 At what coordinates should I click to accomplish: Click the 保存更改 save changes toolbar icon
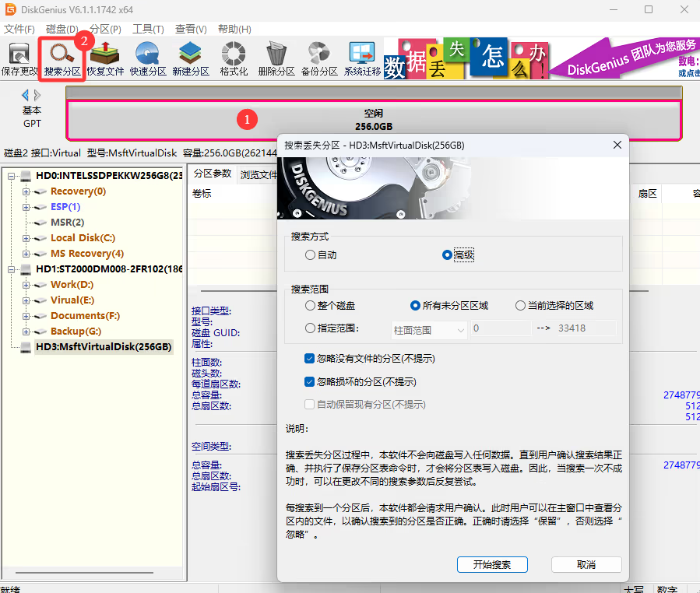[x=19, y=59]
